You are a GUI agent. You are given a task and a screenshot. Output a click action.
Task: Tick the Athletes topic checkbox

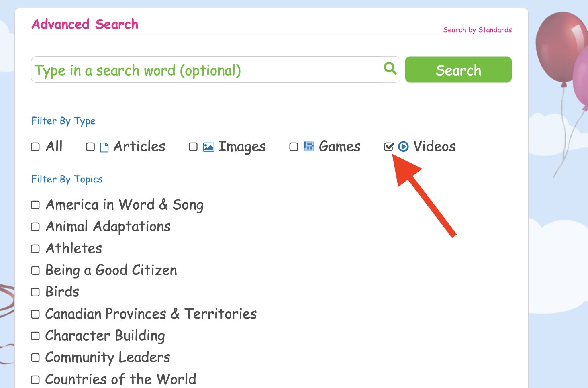pyautogui.click(x=35, y=249)
